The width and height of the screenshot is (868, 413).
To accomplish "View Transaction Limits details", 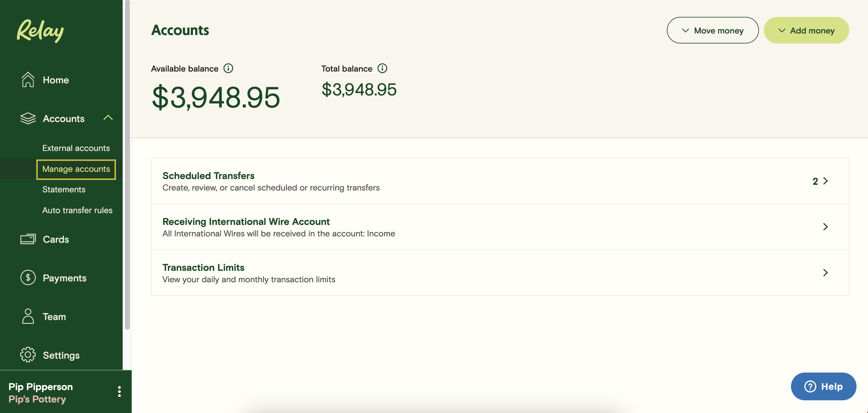I will pyautogui.click(x=500, y=273).
